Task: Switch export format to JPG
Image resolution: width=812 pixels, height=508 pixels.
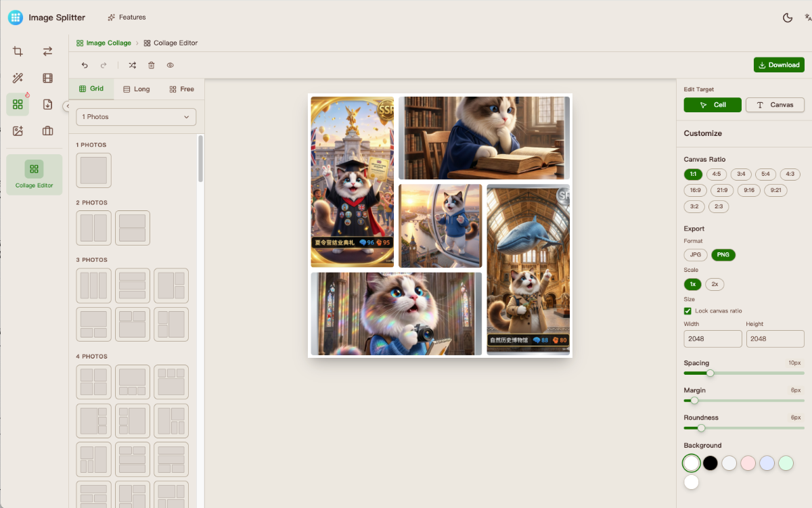Action: (696, 254)
